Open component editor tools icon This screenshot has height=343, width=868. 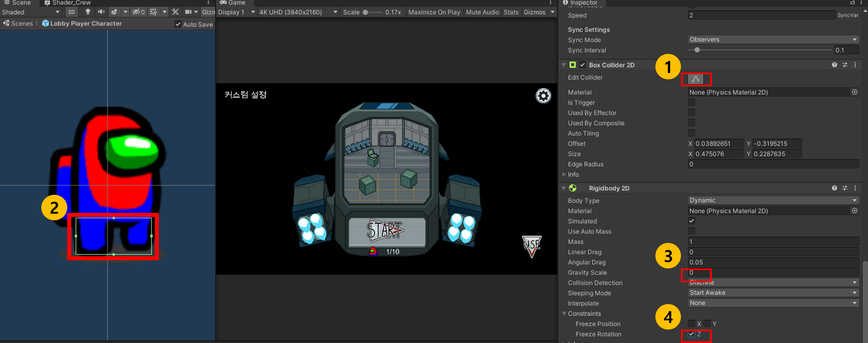[x=175, y=12]
